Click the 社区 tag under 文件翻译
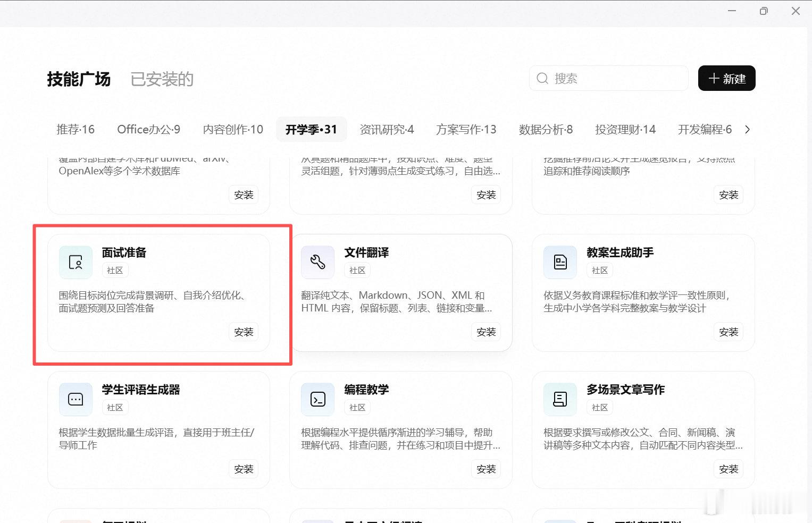812x523 pixels. pos(357,271)
